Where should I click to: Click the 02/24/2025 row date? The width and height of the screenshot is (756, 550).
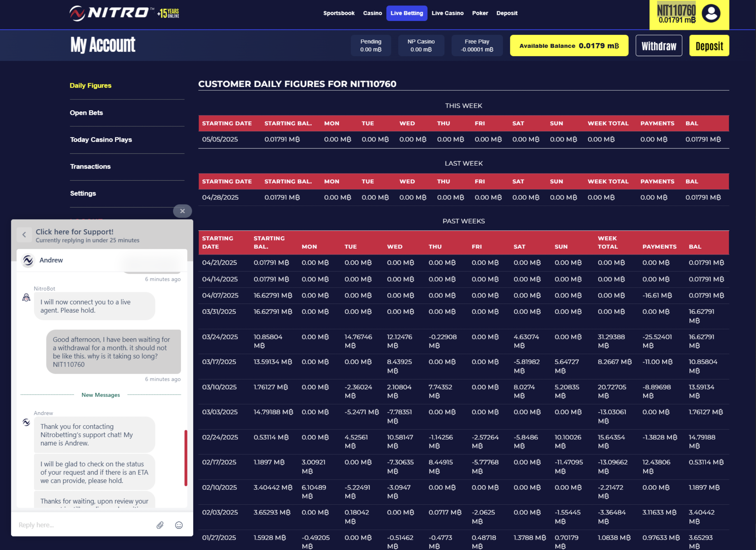pyautogui.click(x=220, y=437)
